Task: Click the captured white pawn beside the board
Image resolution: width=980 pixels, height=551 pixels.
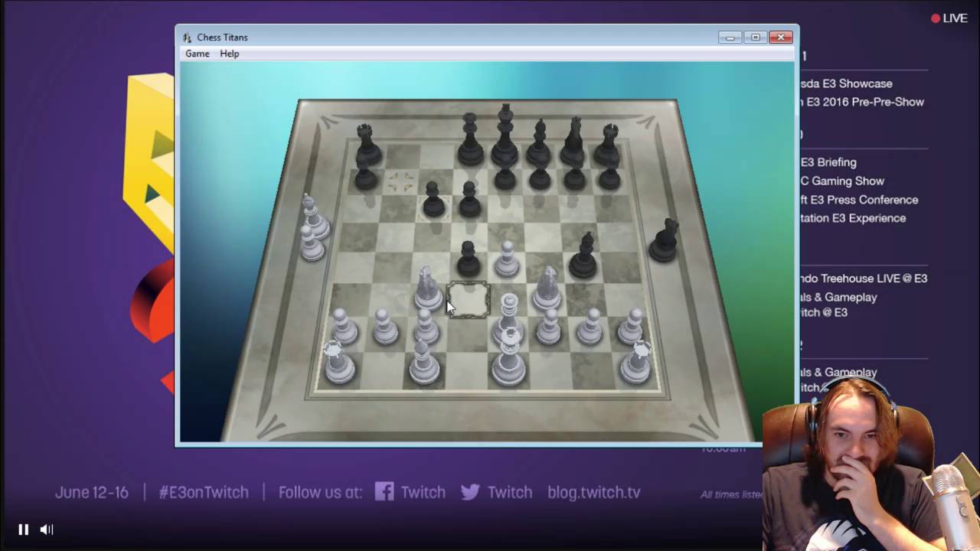Action: coord(311,243)
